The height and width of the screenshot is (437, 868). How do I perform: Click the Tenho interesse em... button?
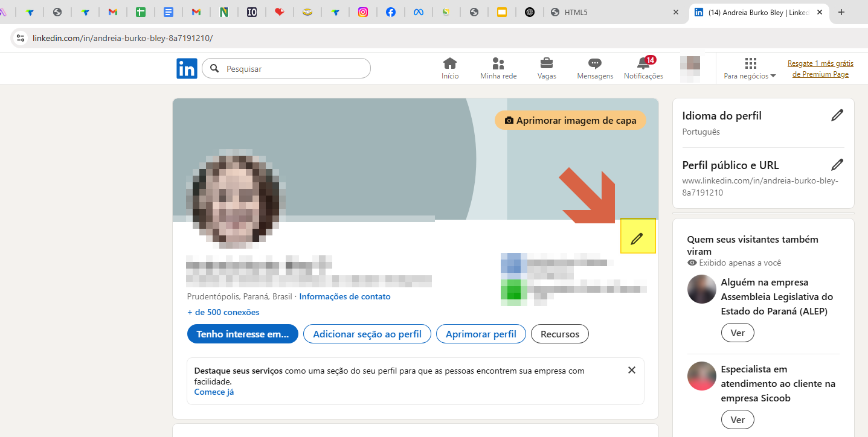243,334
